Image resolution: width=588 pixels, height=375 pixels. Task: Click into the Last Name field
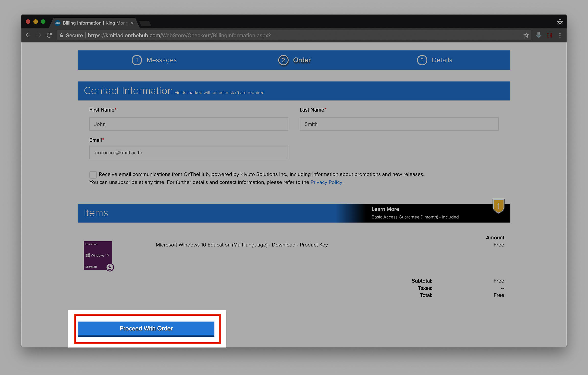(x=399, y=124)
